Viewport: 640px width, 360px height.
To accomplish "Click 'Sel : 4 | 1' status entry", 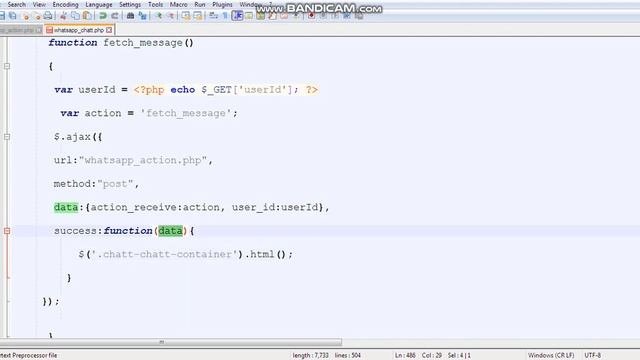I will tap(459, 355).
